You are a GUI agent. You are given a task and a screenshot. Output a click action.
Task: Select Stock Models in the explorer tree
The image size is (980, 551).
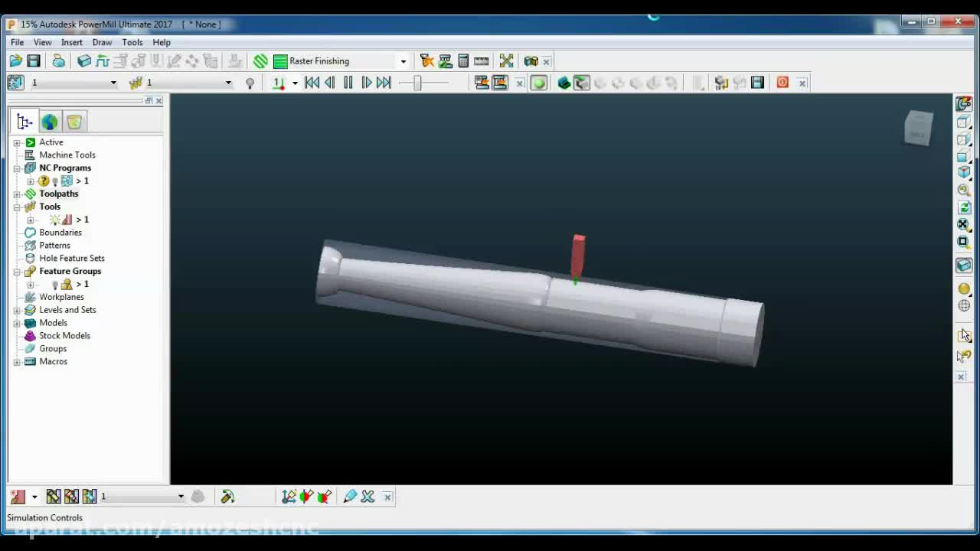pos(64,336)
